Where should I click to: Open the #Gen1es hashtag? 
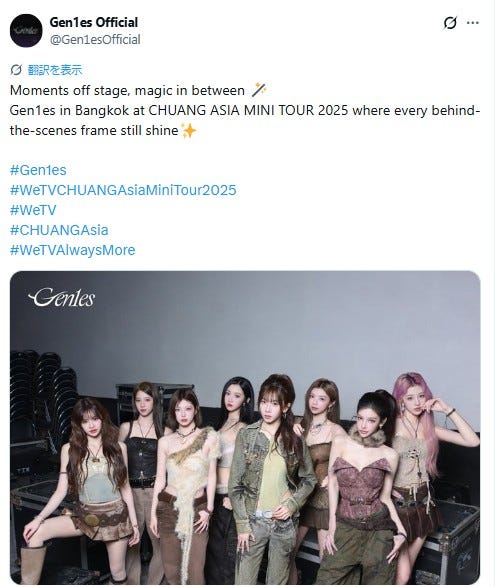(x=38, y=170)
